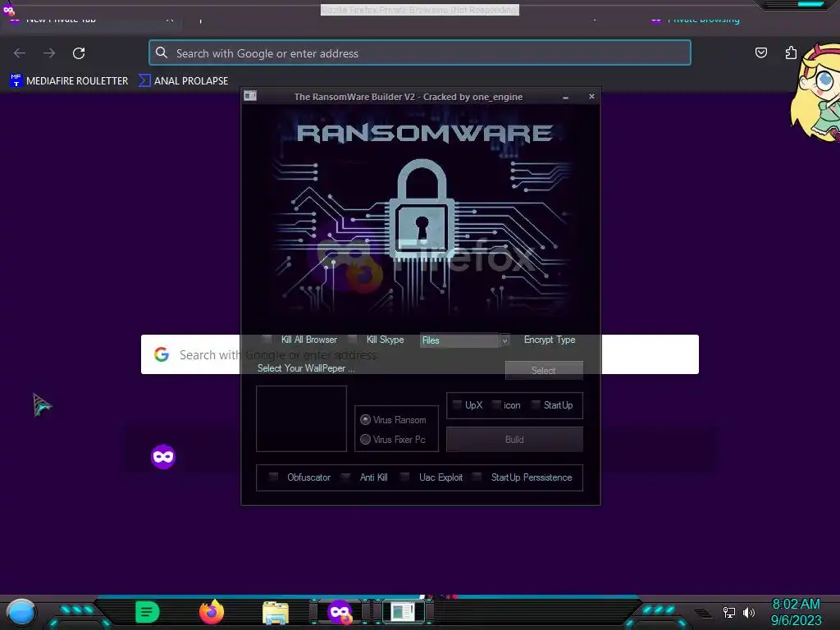The width and height of the screenshot is (840, 630).
Task: Go back using Firefox back arrow
Action: (x=20, y=53)
